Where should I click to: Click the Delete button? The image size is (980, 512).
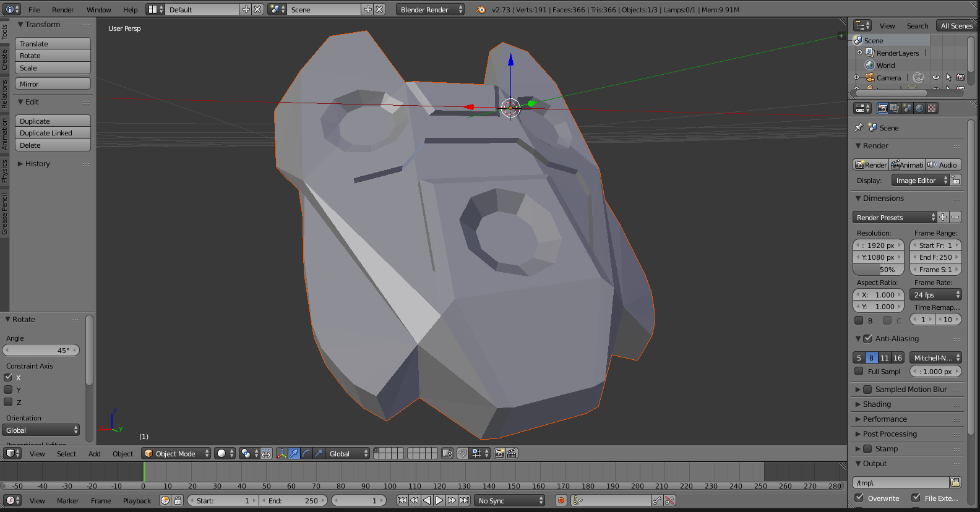pos(53,145)
